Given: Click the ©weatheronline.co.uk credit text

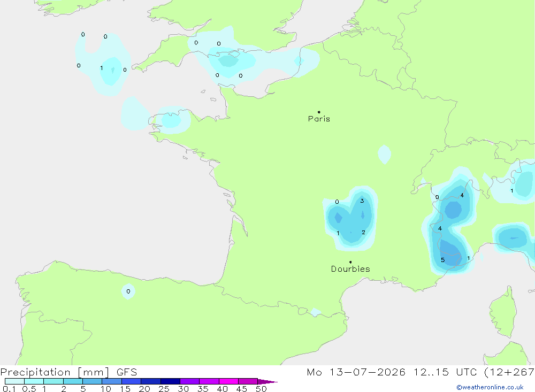Looking at the screenshot, I should [490, 387].
